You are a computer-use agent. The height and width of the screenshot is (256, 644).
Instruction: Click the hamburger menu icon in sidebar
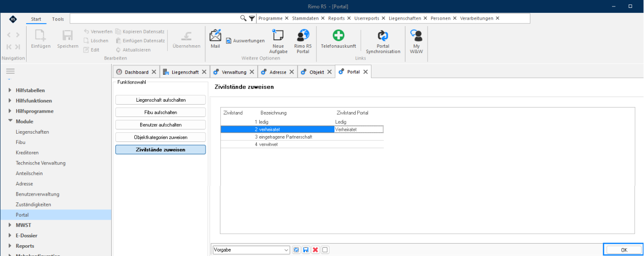click(10, 71)
